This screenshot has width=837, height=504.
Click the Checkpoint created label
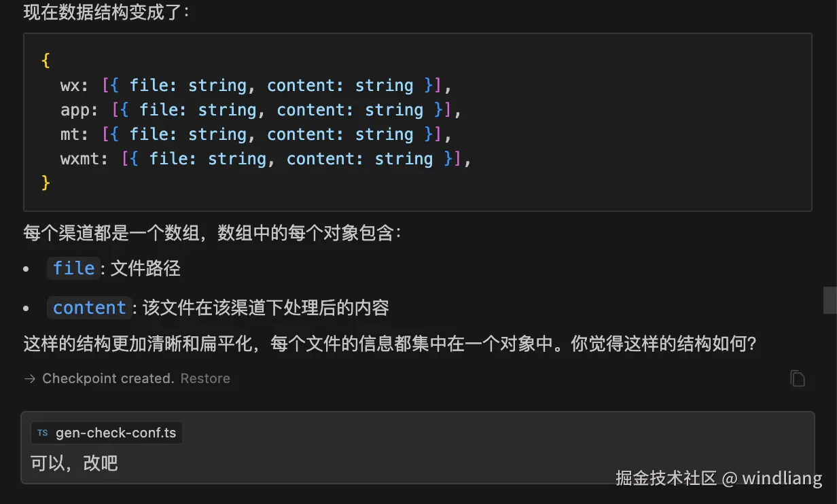(108, 378)
